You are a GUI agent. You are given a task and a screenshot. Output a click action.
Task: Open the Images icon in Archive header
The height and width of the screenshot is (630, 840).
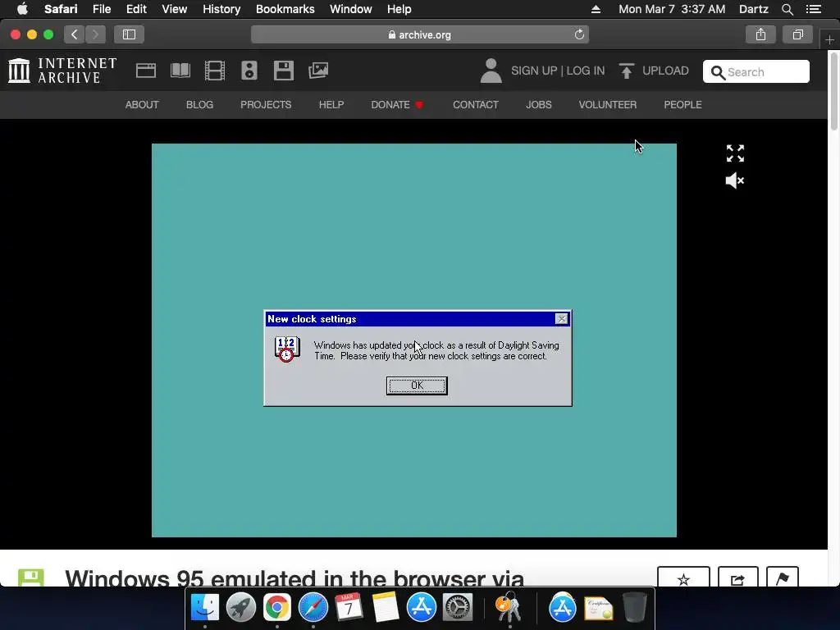[318, 71]
